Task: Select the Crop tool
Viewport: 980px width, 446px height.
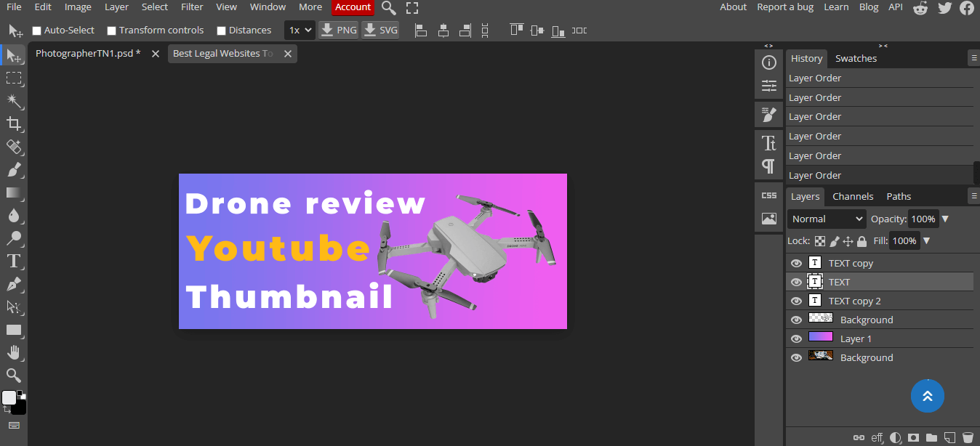Action: point(14,123)
